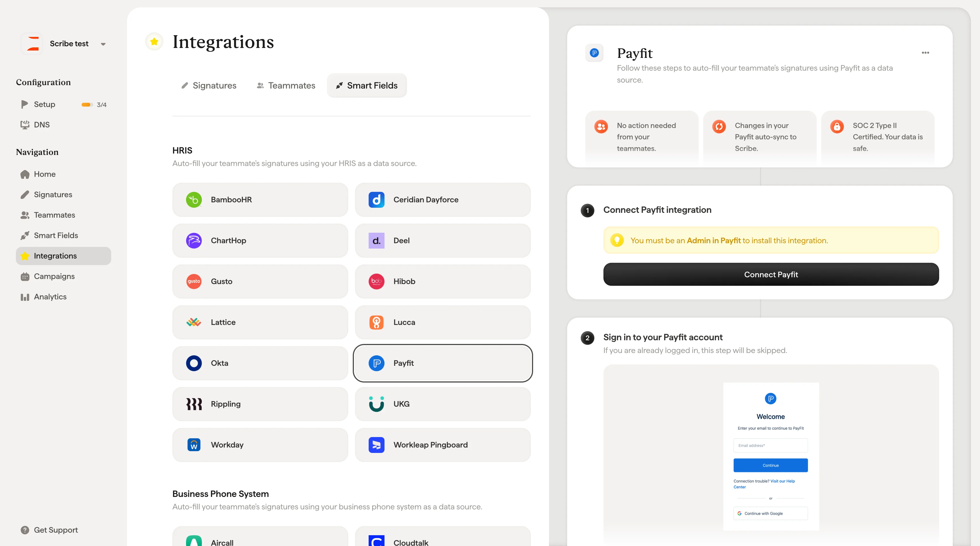The height and width of the screenshot is (546, 980).
Task: Click the Workday card label
Action: coord(227,445)
